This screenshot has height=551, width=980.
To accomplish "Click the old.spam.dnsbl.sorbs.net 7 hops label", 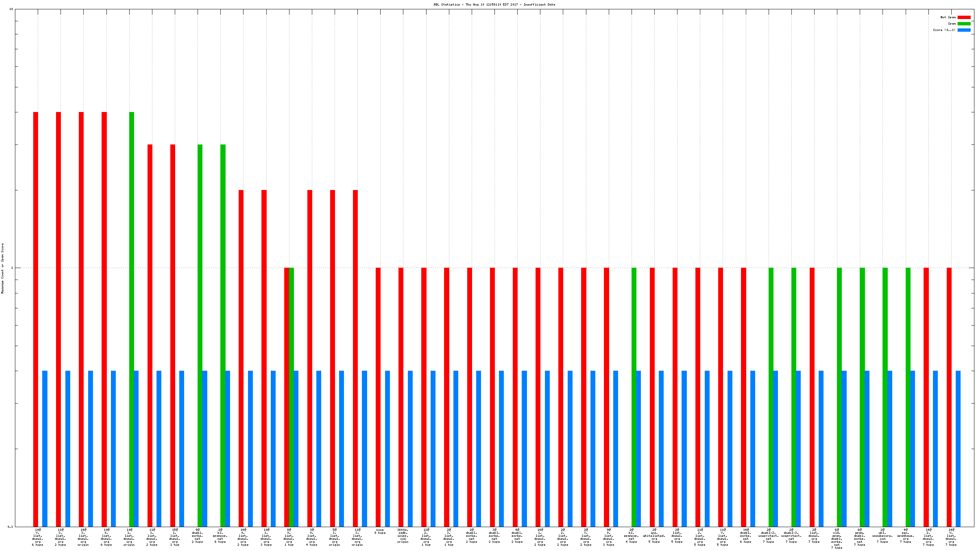I will point(837,538).
